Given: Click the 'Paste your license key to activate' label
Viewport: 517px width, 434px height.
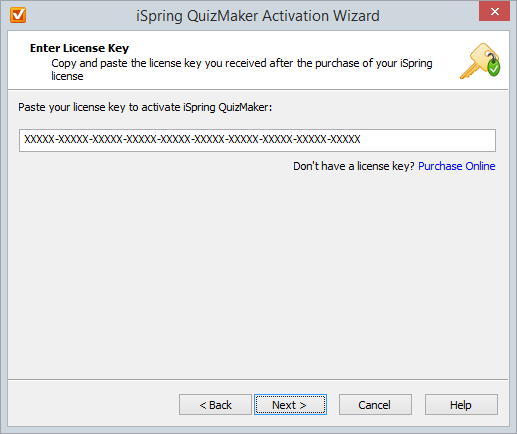Looking at the screenshot, I should (x=145, y=107).
